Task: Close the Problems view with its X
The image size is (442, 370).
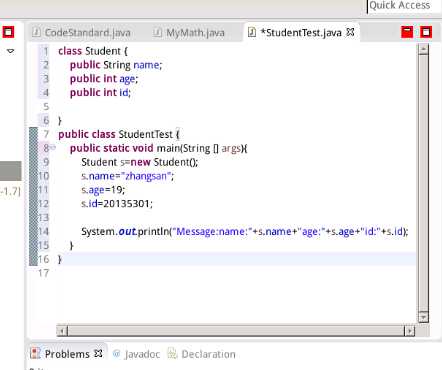Action: [x=98, y=353]
